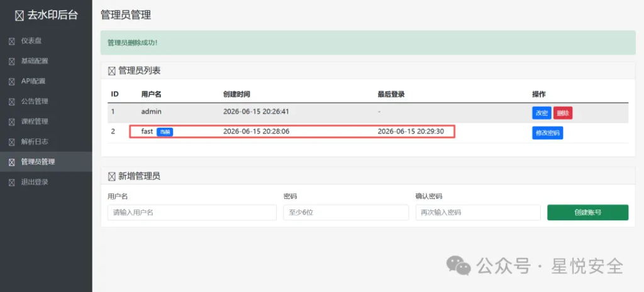
Task: Click the 去水印后台 logo icon
Action: (x=19, y=16)
